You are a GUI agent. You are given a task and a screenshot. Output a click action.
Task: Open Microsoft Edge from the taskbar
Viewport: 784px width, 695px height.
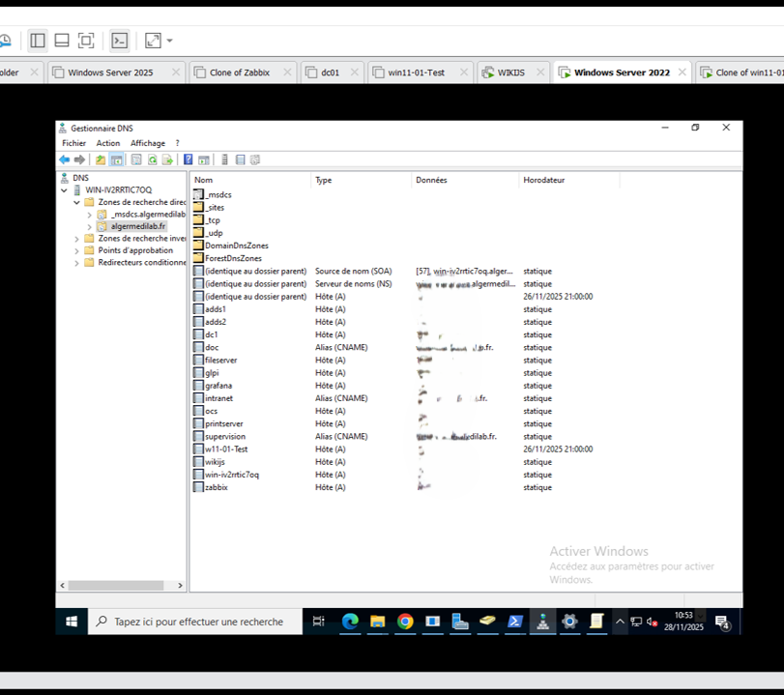(x=350, y=622)
